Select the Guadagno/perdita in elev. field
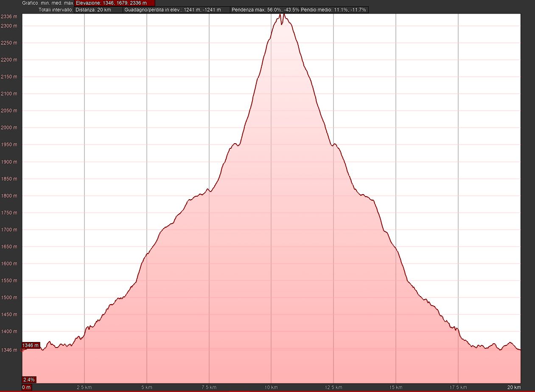Viewport: 535px width, 392px height. tap(176, 9)
